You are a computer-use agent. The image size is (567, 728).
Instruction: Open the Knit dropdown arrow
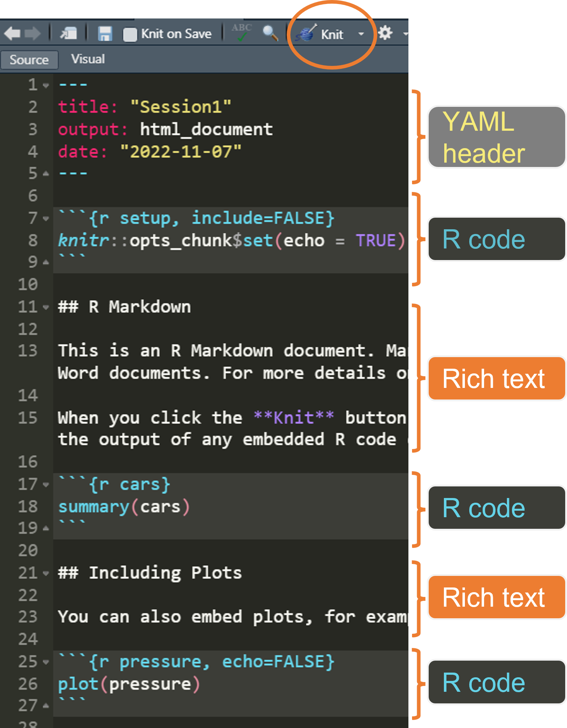(361, 34)
